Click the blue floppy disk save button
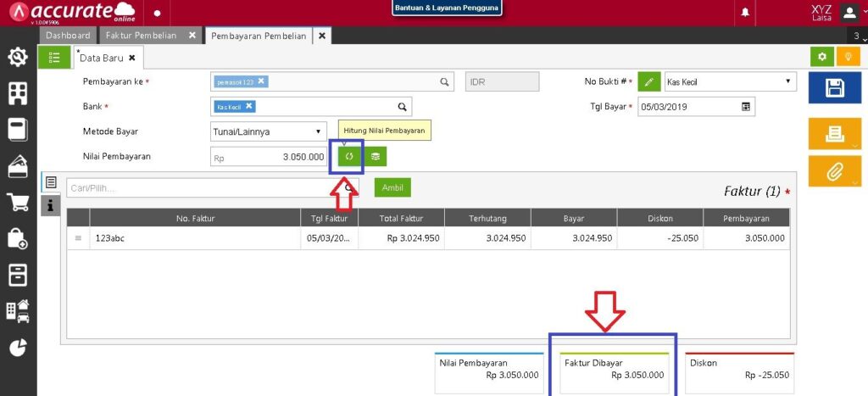Screen dimensions: 868x396 [834, 88]
